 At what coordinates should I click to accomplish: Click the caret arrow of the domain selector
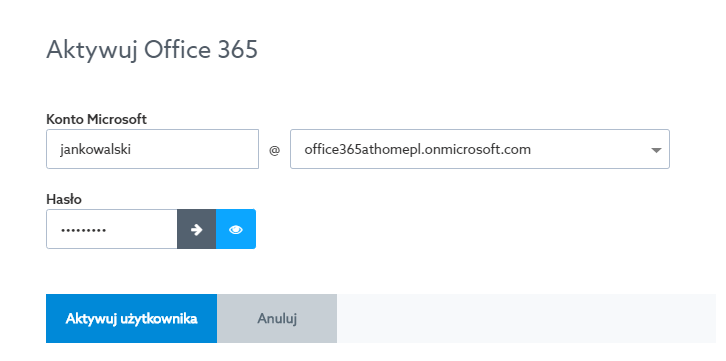tap(656, 150)
